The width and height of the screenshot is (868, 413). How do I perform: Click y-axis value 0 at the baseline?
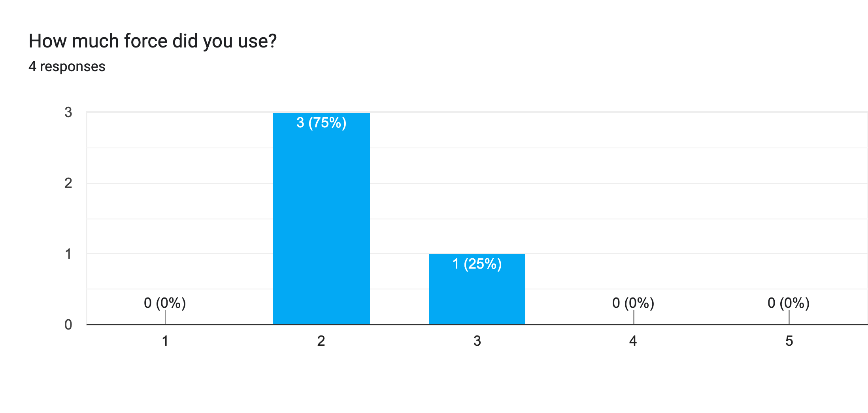pos(68,325)
